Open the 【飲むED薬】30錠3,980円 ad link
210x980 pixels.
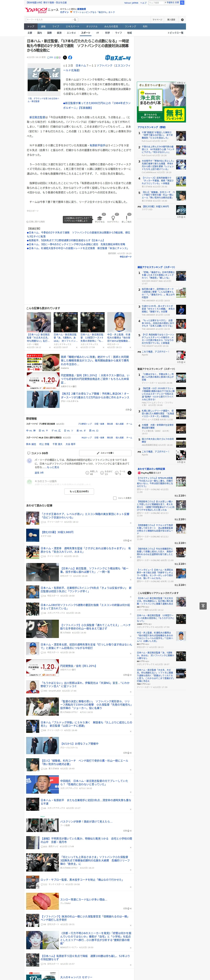click(x=57, y=532)
